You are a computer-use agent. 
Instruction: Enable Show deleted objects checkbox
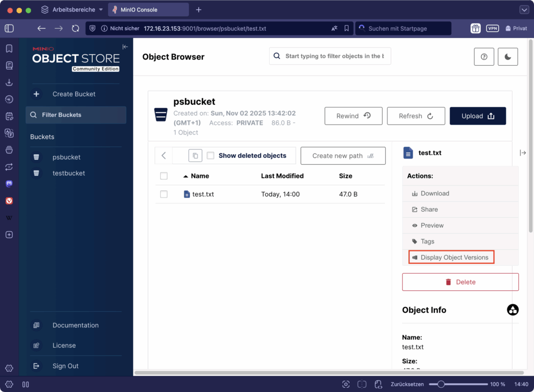point(211,155)
